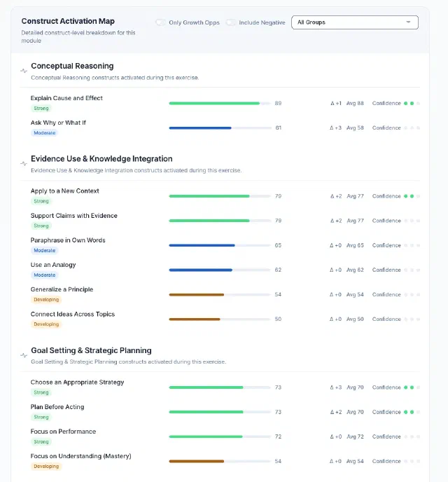Screen dimensions: 448x482
Task: Collapse the Conceptual Reasoning section heading
Action: coord(72,66)
